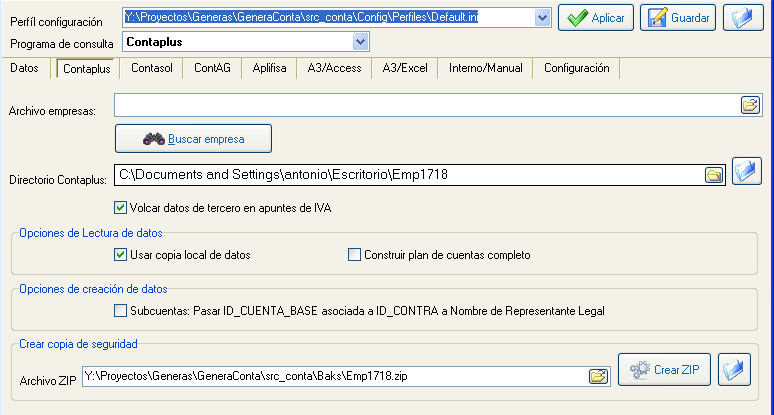Viewport: 774px width, 415px height.
Task: Click Buscar empresa button
Action: point(193,139)
